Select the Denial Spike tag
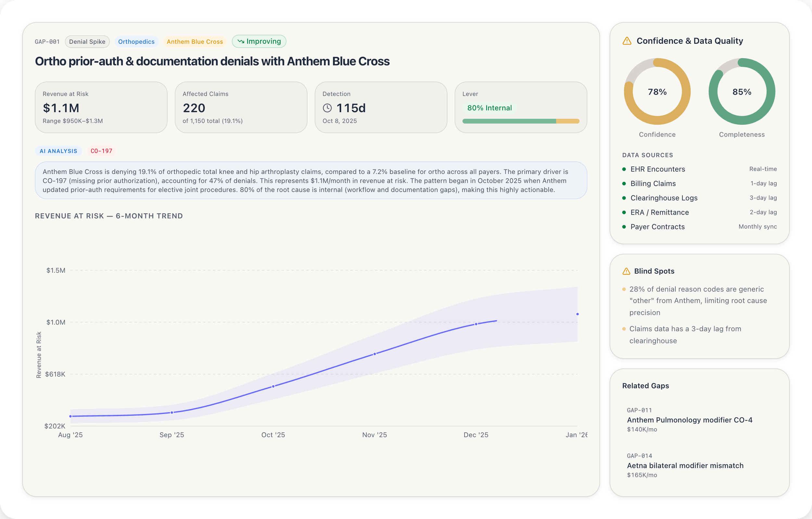Screen dimensions: 812x519 pos(87,42)
